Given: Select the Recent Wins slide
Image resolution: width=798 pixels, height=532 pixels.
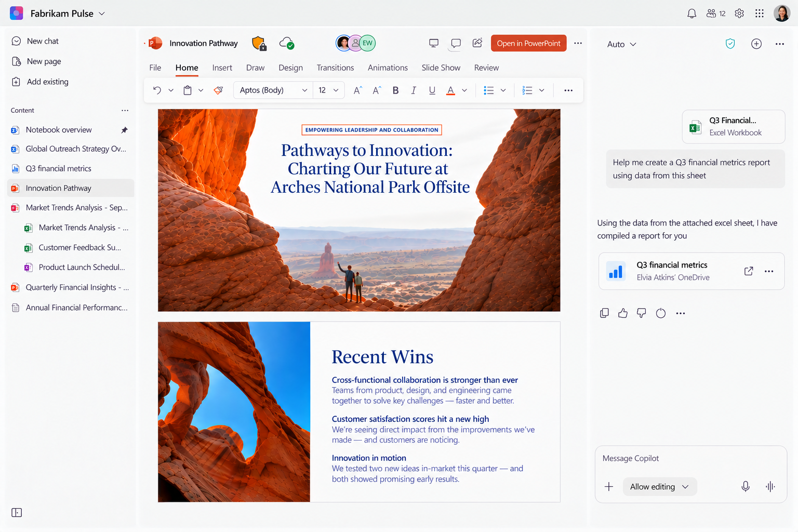Looking at the screenshot, I should [359, 412].
